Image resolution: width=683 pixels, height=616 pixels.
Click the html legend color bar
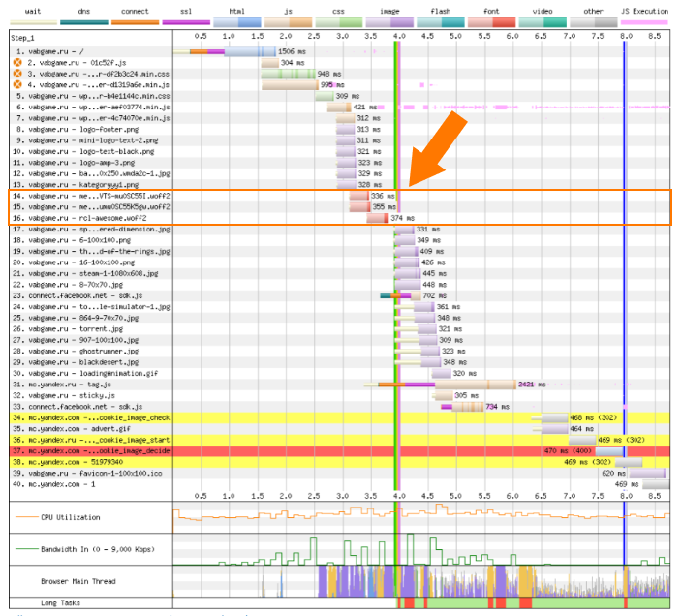tap(236, 20)
